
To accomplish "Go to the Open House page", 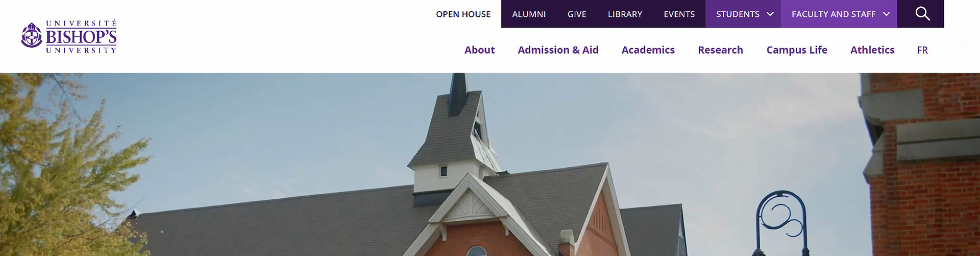I will click(x=463, y=14).
